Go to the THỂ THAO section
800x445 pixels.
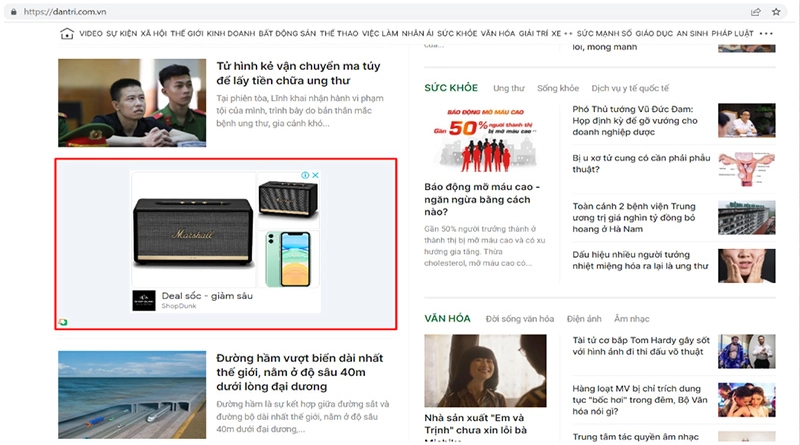[x=339, y=33]
